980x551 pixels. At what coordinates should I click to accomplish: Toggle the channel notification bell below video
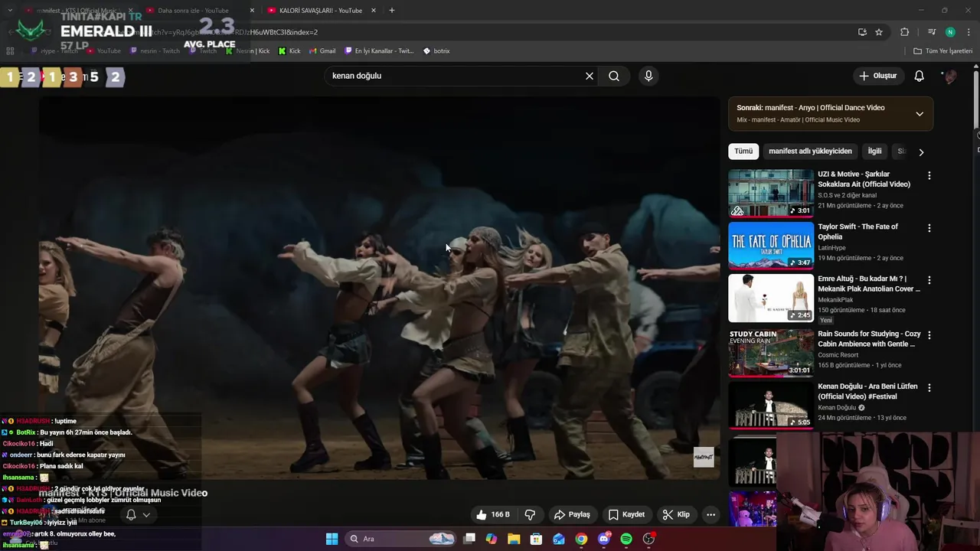pyautogui.click(x=131, y=514)
